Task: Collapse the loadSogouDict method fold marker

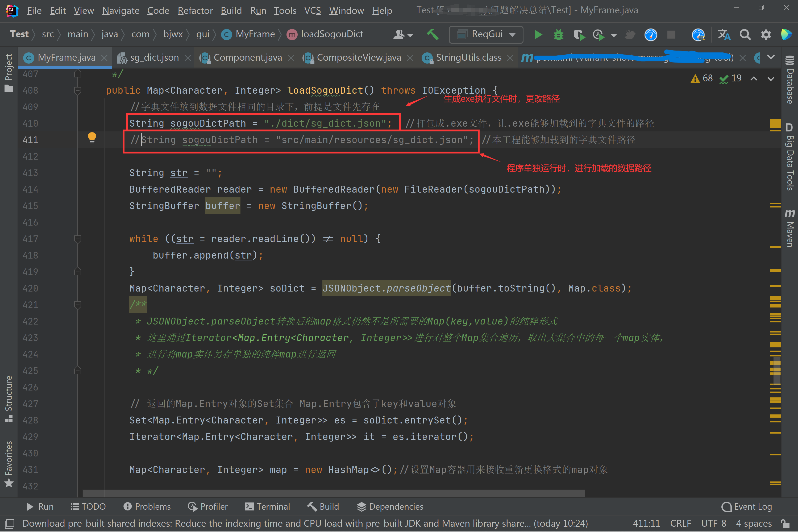Action: [x=77, y=91]
